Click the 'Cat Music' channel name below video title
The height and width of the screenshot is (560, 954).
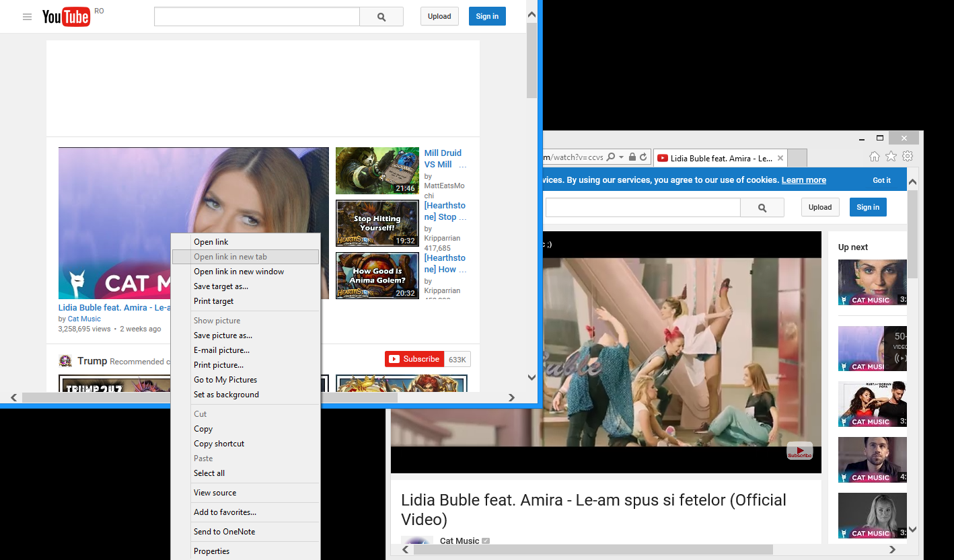click(x=460, y=541)
